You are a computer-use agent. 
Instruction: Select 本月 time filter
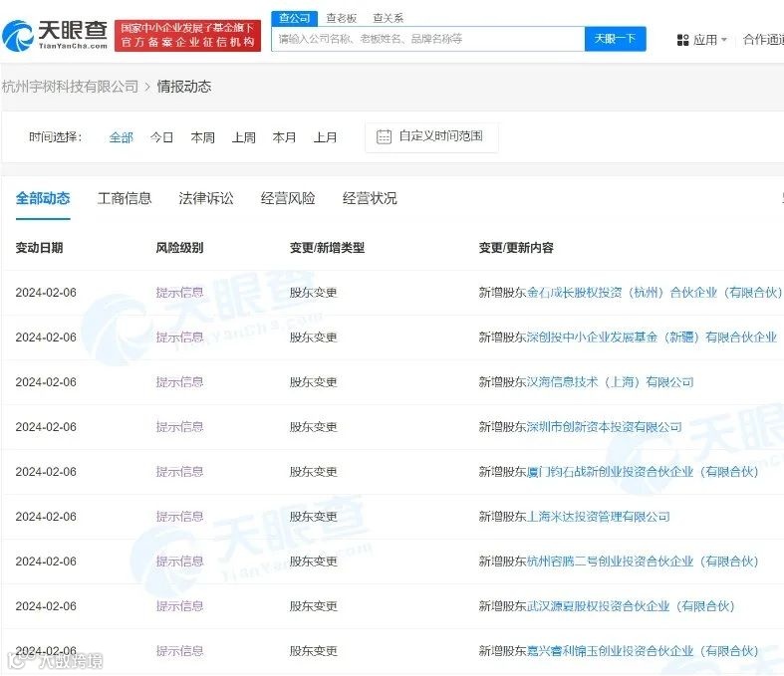point(284,137)
